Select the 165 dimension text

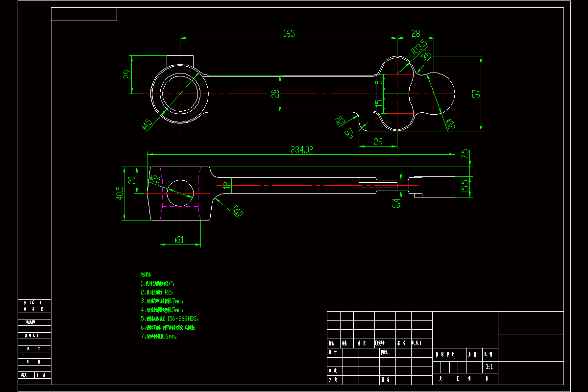pyautogui.click(x=289, y=33)
